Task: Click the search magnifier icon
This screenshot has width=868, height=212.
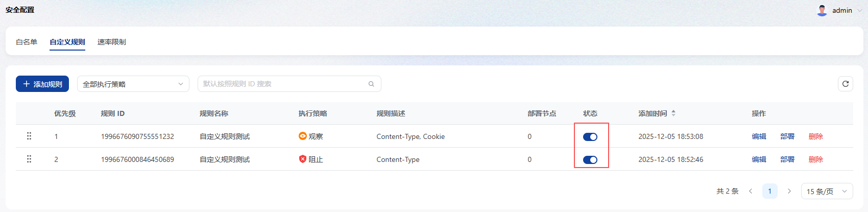Action: 371,84
